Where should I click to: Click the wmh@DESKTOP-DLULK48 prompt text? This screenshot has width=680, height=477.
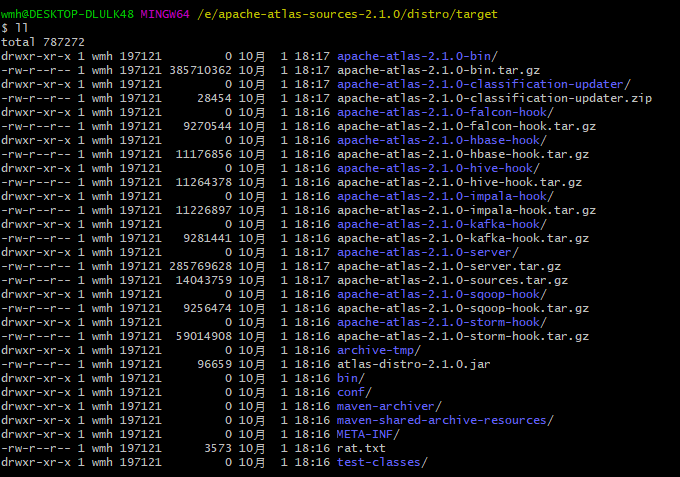point(67,14)
